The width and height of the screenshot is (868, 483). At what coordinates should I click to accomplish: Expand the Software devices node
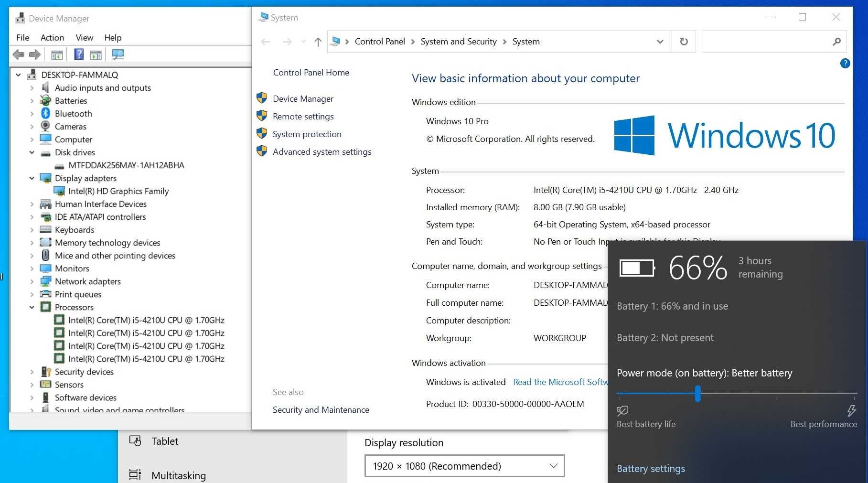coord(32,397)
